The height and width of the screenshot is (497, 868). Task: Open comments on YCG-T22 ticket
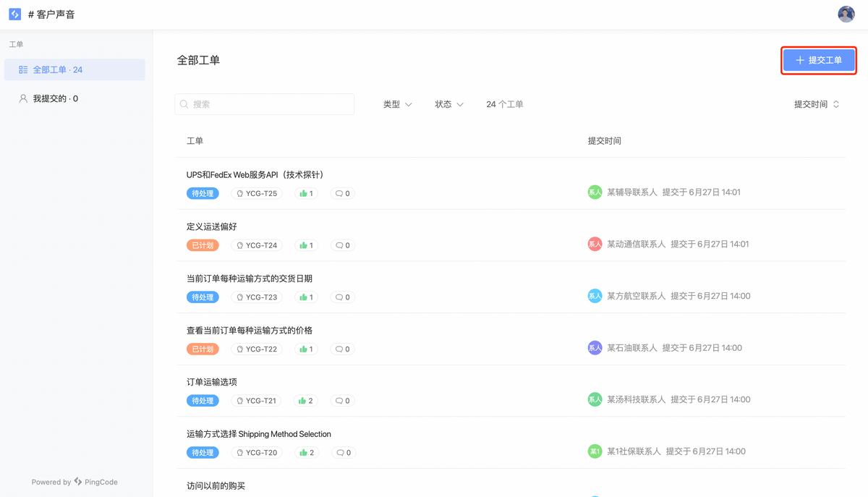pyautogui.click(x=343, y=349)
